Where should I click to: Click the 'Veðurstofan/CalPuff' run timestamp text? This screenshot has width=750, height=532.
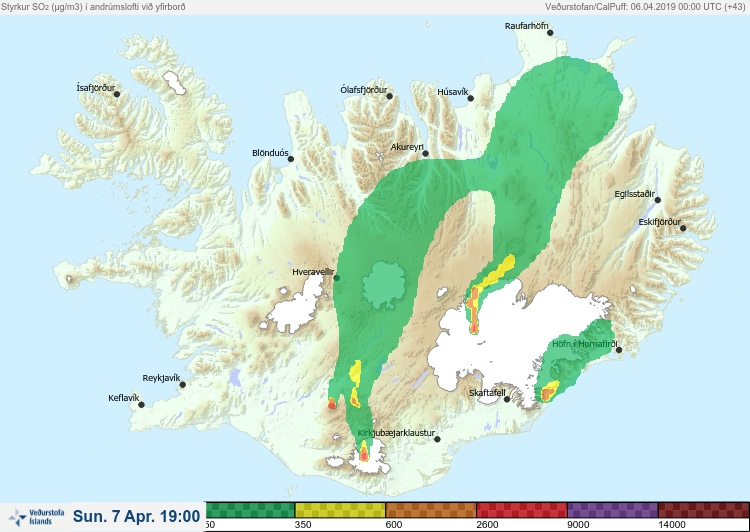(x=645, y=7)
